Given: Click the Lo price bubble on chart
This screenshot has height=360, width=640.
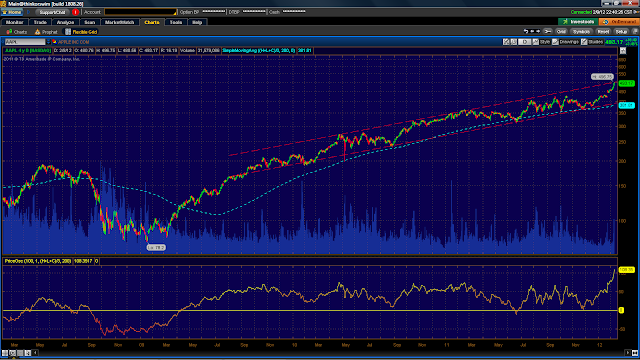Looking at the screenshot, I should [x=156, y=247].
